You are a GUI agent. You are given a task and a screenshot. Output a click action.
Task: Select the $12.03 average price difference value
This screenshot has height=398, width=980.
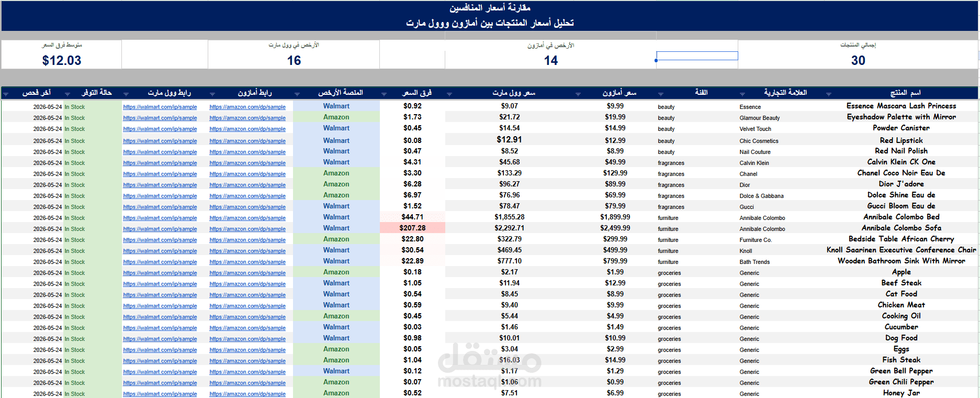click(x=62, y=61)
